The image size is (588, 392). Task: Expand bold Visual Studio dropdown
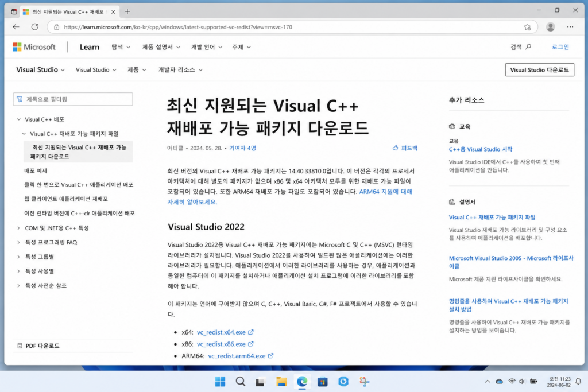coord(41,69)
